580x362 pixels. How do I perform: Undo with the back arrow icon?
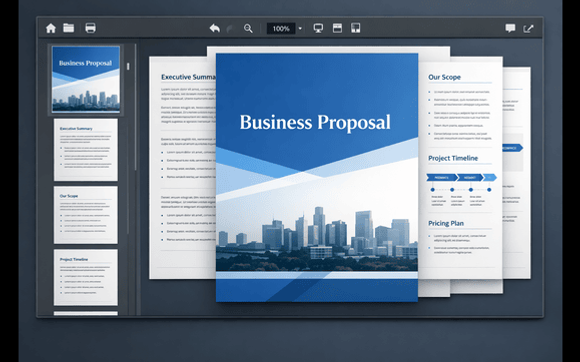[215, 28]
